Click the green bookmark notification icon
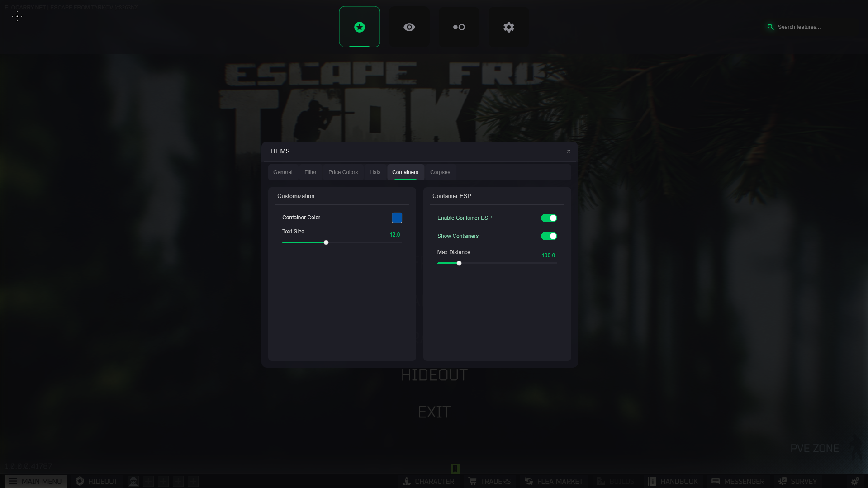Viewport: 868px width, 488px height. click(x=455, y=469)
